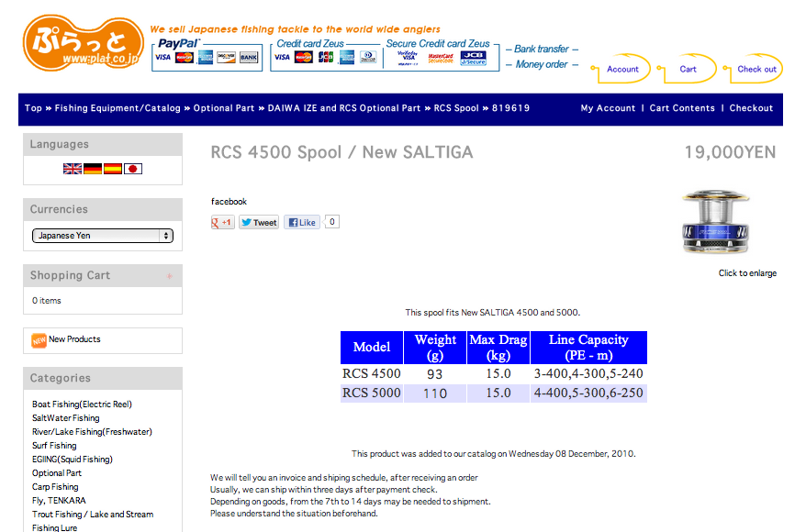Open Fishing Equipment/Catalog breadcrumb
The image size is (806, 532).
point(118,108)
